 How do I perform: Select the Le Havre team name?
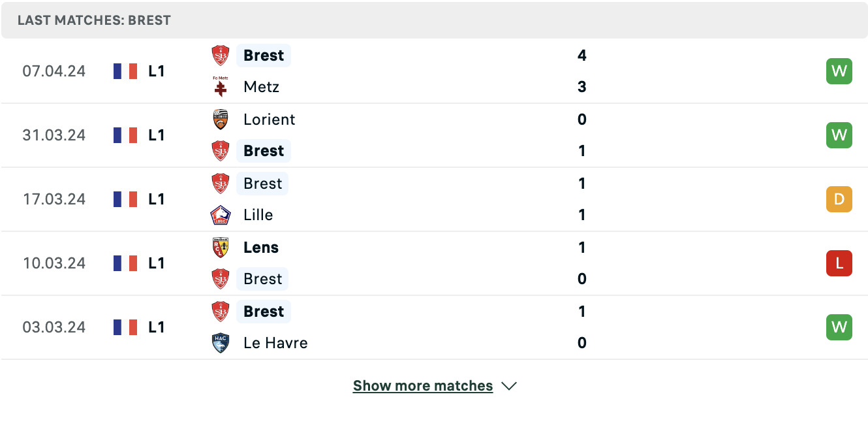(x=275, y=343)
